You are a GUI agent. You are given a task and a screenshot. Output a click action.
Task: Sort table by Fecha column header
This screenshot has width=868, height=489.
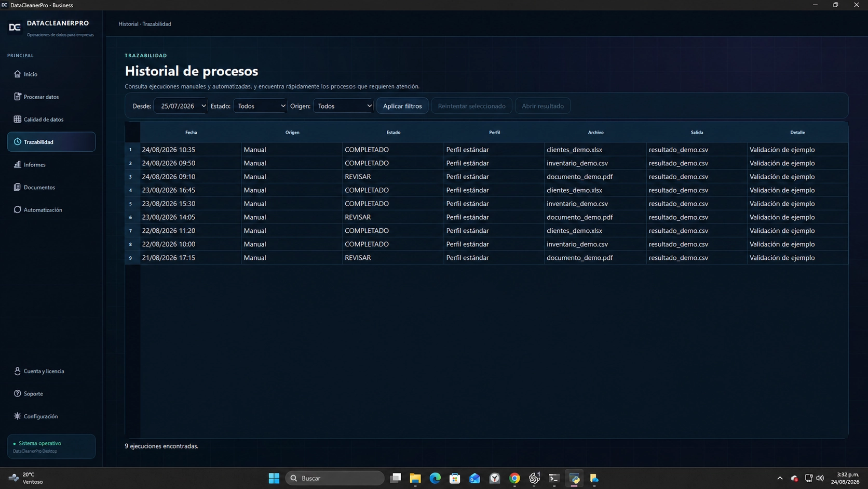coord(191,133)
